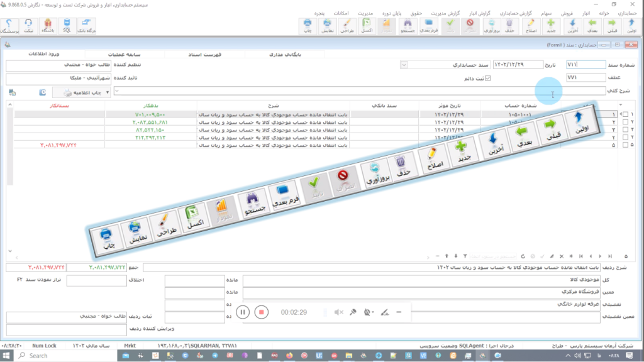Viewport: 644px width, 362px height.
Task: Stop the screen recording
Action: [x=261, y=312]
